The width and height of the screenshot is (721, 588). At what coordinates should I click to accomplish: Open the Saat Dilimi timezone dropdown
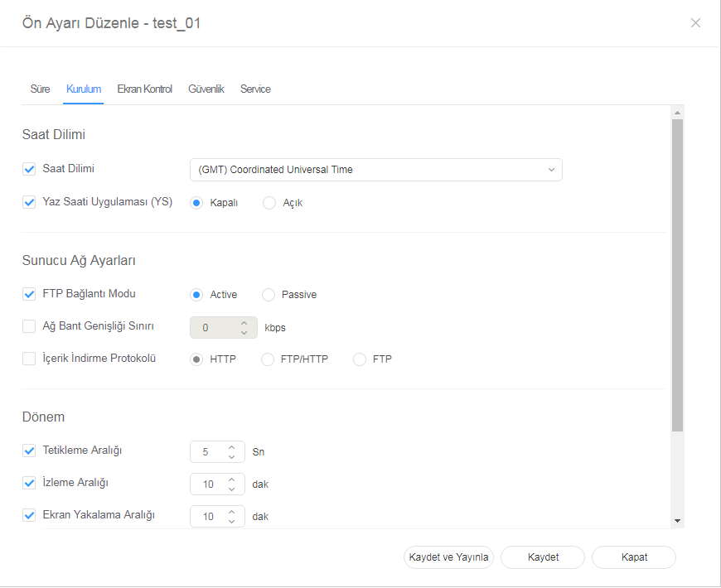(375, 170)
